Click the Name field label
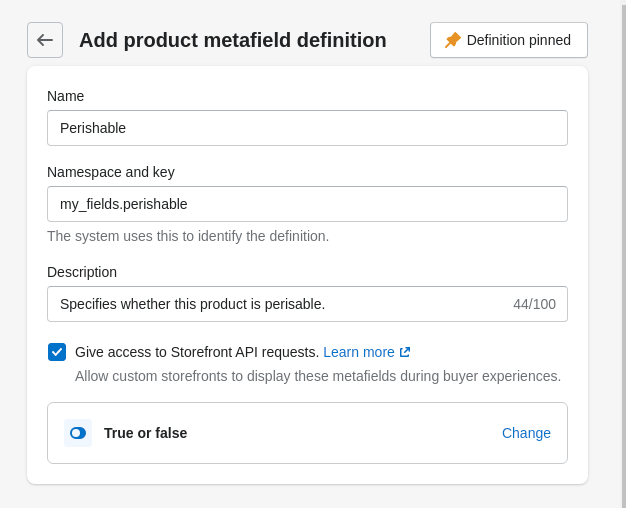The image size is (626, 508). point(65,96)
